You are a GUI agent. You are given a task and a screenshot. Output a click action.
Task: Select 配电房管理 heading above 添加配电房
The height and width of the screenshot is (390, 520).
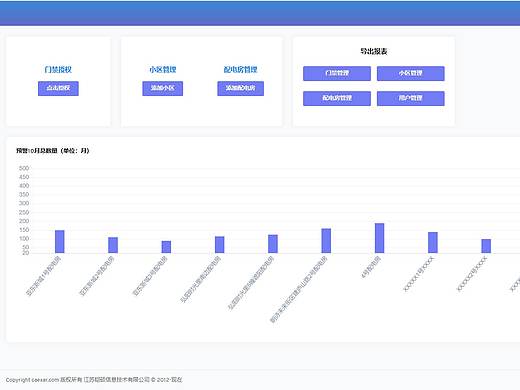241,69
